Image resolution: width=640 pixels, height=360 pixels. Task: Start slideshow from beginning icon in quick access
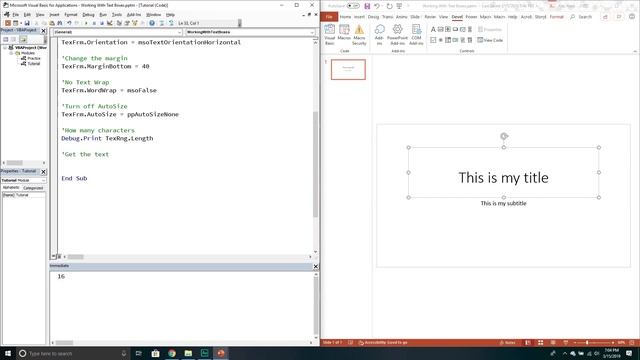[399, 6]
